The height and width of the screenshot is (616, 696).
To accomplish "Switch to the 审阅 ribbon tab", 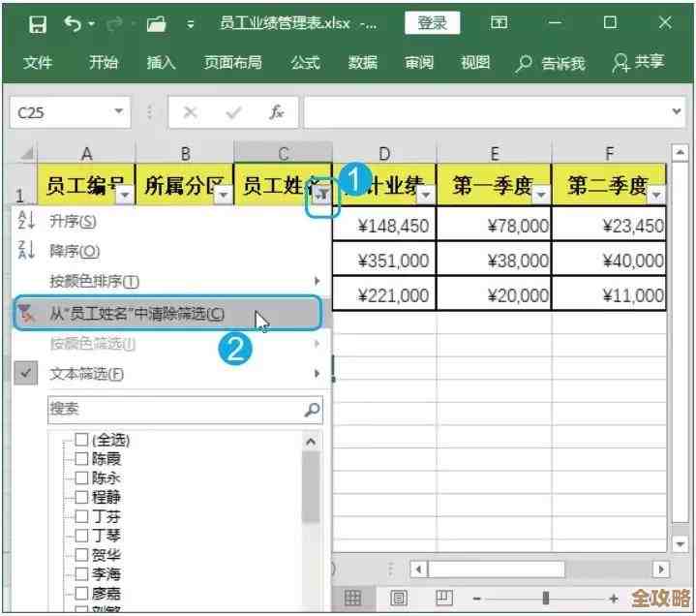I will [x=418, y=62].
